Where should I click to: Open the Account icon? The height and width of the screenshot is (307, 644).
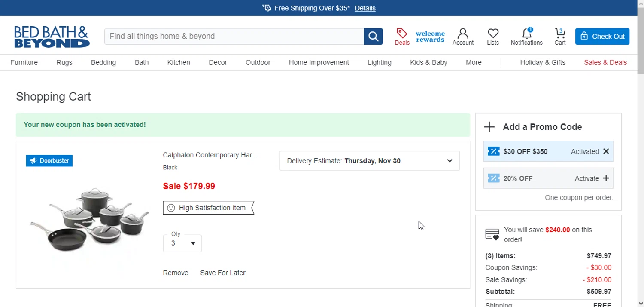coord(463,37)
